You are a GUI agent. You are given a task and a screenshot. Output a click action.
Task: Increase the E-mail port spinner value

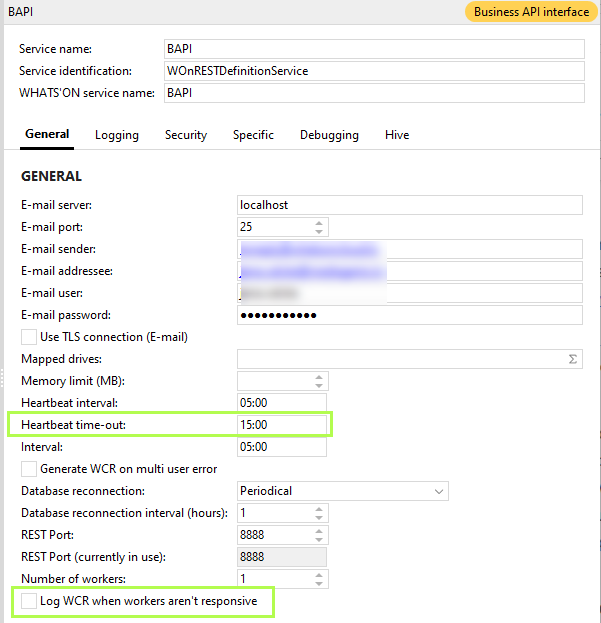[319, 222]
